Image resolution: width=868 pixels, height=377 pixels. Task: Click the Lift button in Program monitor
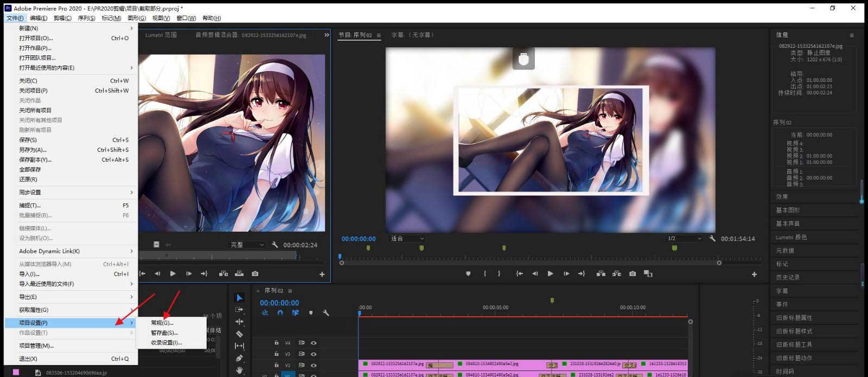601,274
